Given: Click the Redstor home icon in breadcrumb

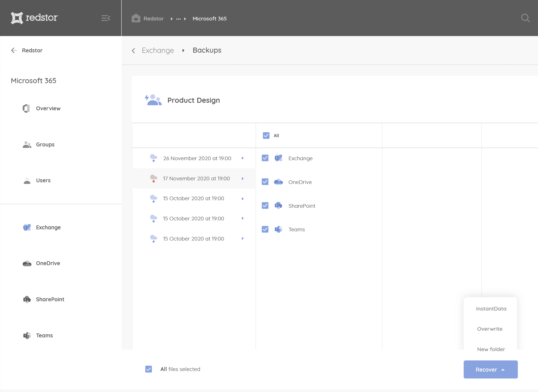Looking at the screenshot, I should point(136,18).
